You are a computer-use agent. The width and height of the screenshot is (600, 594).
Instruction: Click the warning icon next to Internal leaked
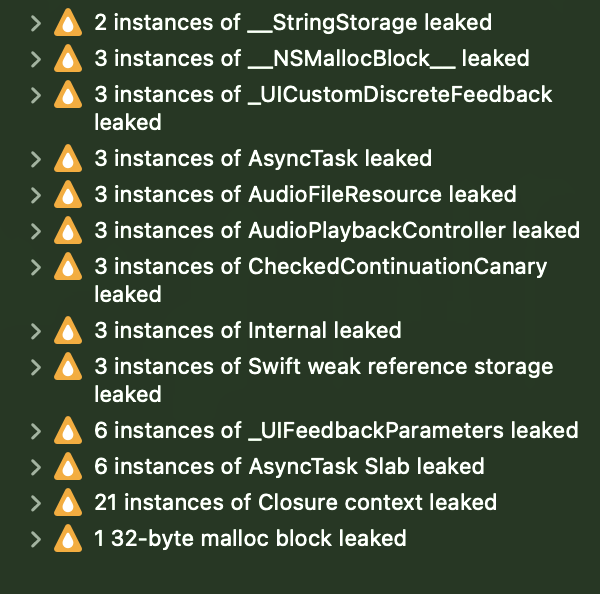[x=67, y=331]
